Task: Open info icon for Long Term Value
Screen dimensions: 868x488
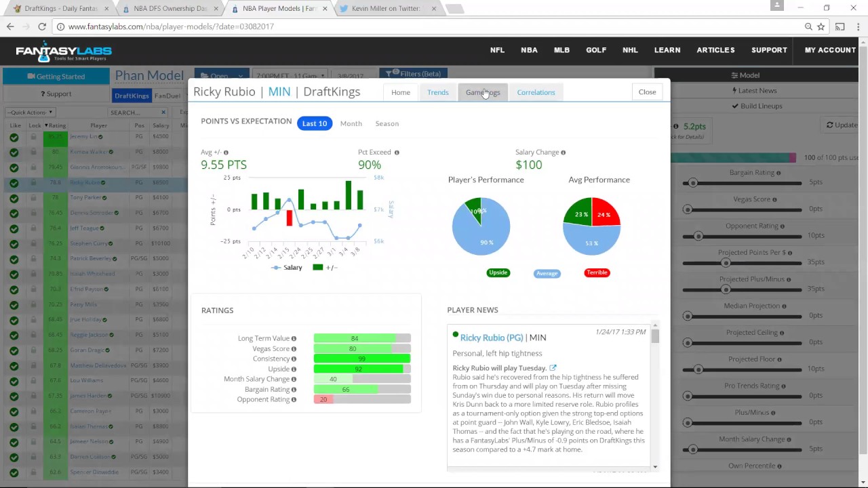Action: tap(294, 338)
